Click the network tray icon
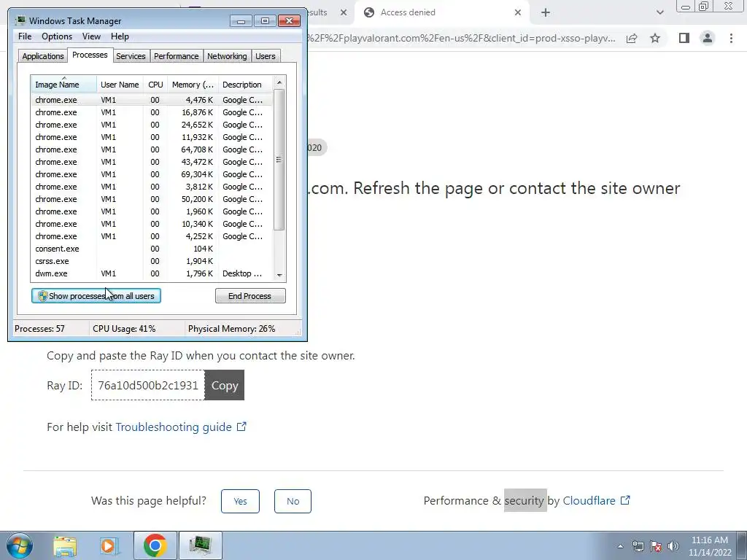The width and height of the screenshot is (747, 560). [638, 546]
